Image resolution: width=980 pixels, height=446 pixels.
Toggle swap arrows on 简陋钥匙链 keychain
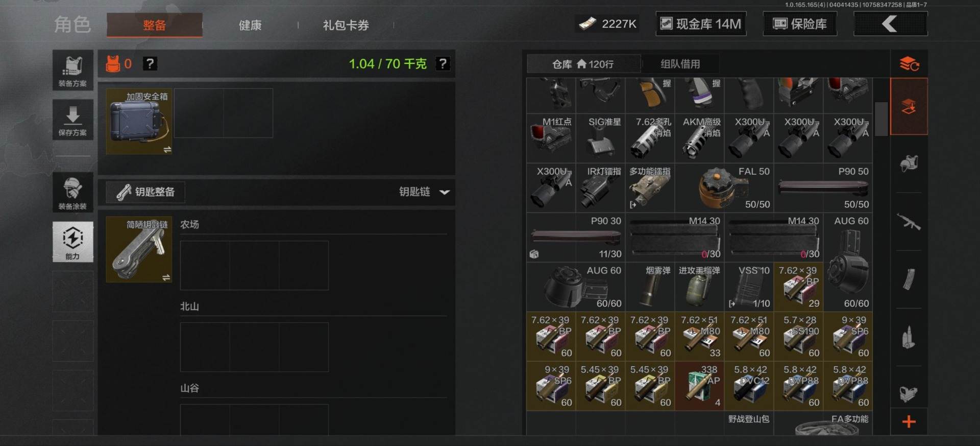pyautogui.click(x=166, y=277)
